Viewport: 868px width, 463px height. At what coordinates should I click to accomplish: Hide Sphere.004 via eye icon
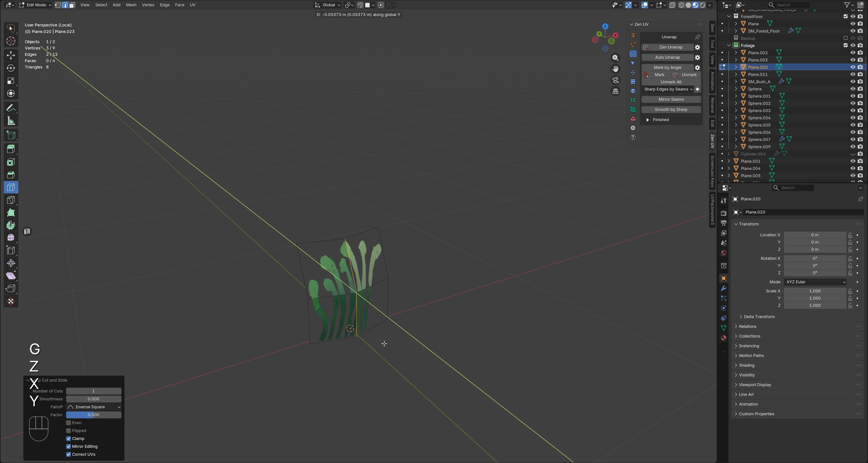(x=853, y=118)
